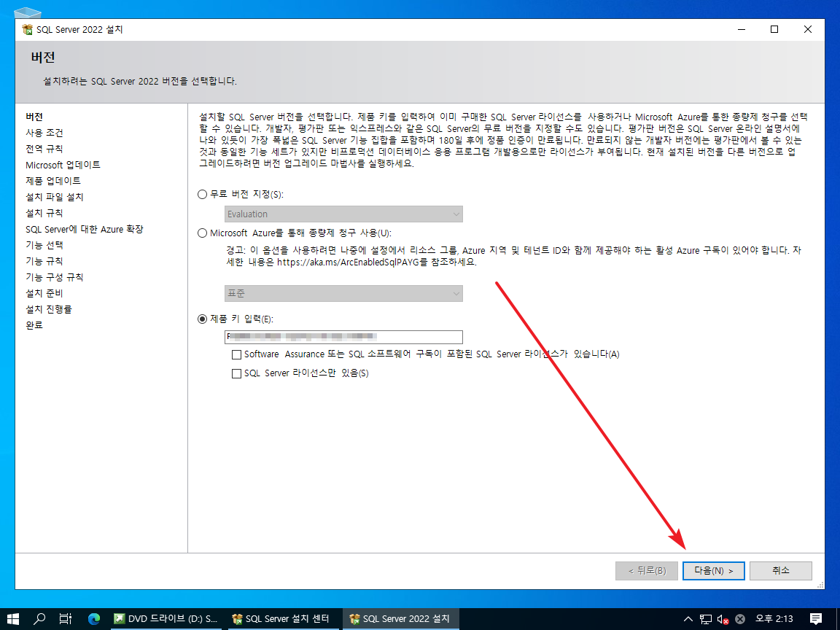Click the 취소 button

point(780,570)
